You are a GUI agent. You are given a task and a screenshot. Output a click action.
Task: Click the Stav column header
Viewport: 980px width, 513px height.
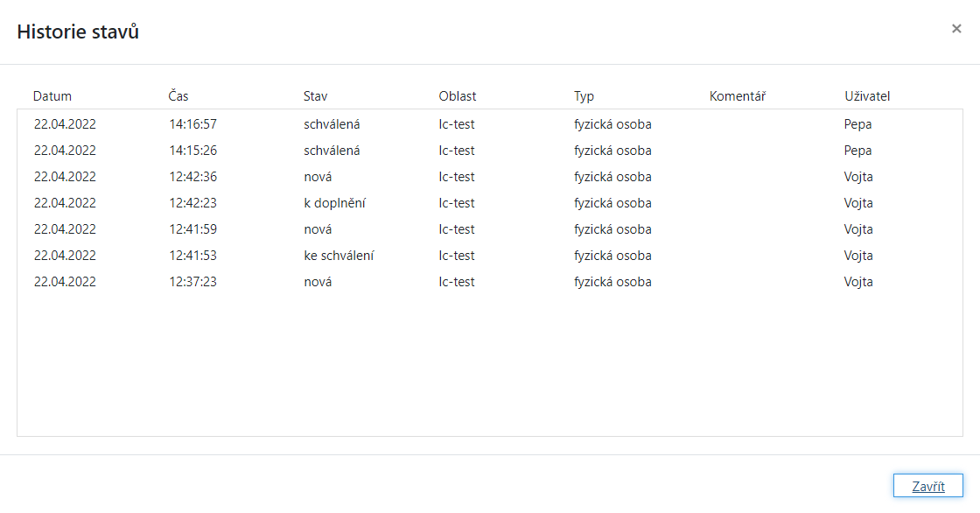[315, 96]
